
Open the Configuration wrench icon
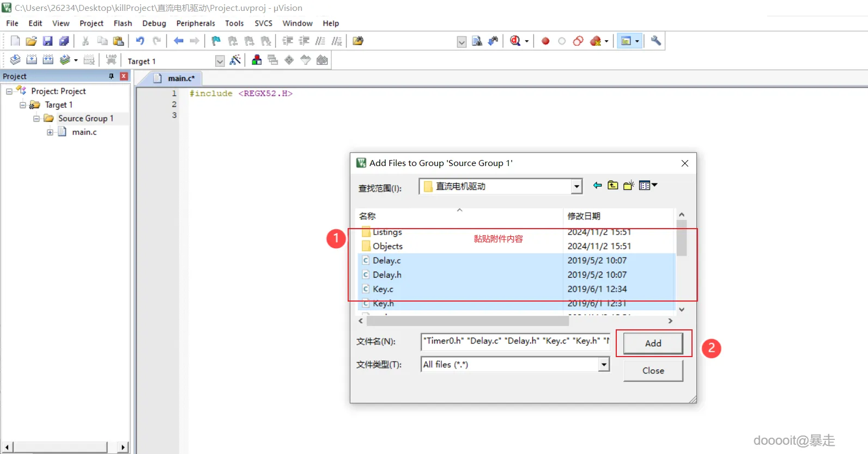click(656, 41)
